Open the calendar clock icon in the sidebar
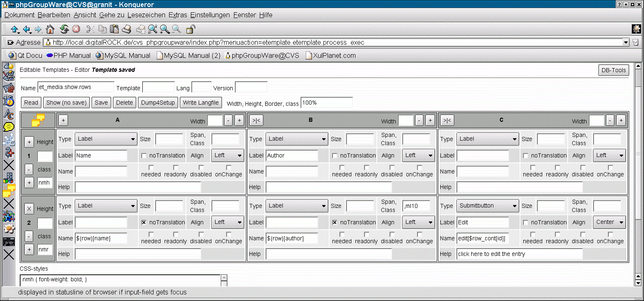 coord(9,101)
